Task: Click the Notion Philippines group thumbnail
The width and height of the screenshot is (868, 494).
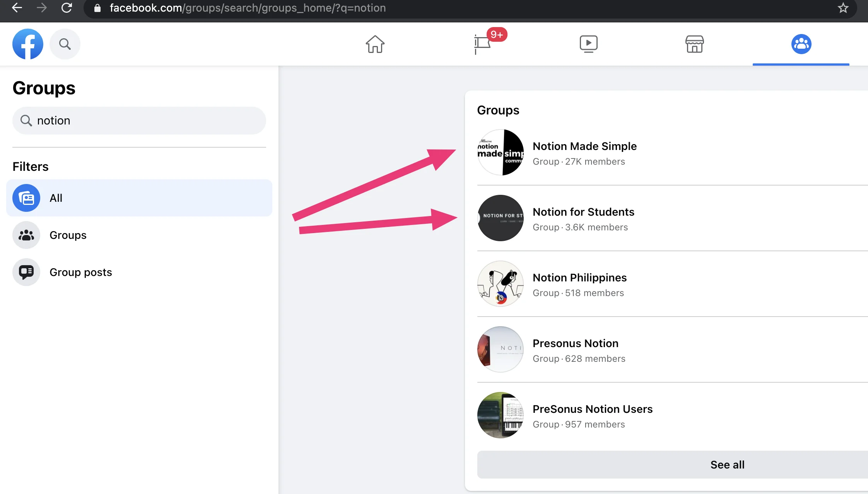Action: tap(501, 284)
